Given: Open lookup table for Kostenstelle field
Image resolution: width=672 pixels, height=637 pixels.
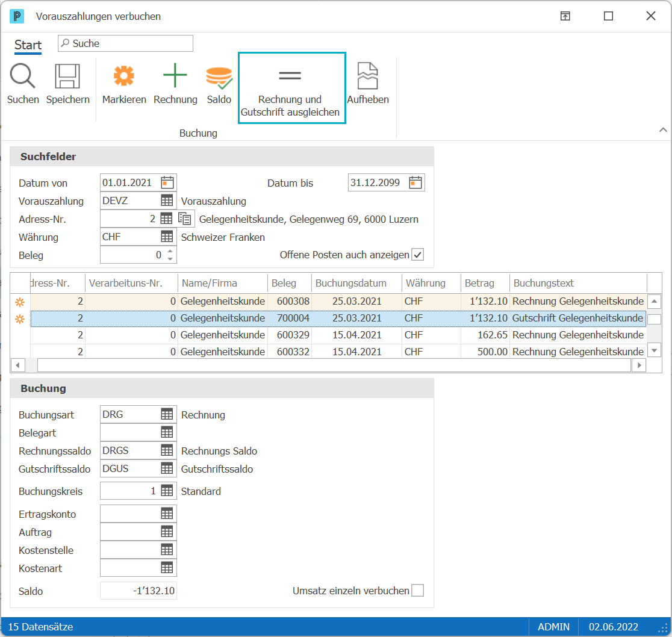Looking at the screenshot, I should [x=167, y=550].
